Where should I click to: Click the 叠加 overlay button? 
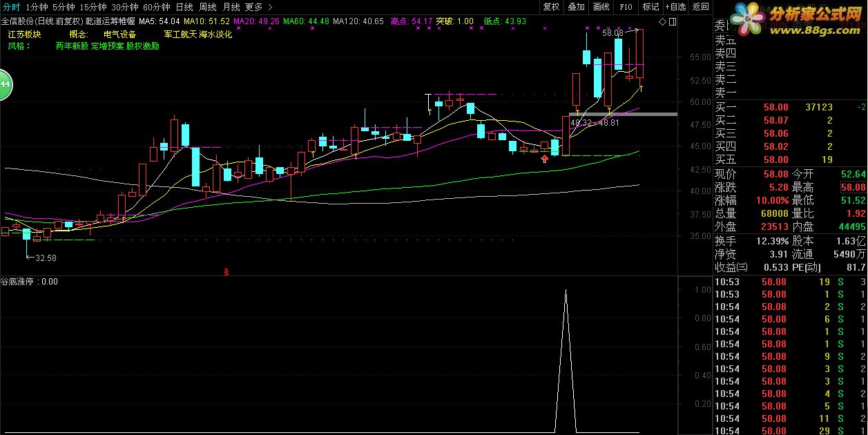(x=576, y=7)
